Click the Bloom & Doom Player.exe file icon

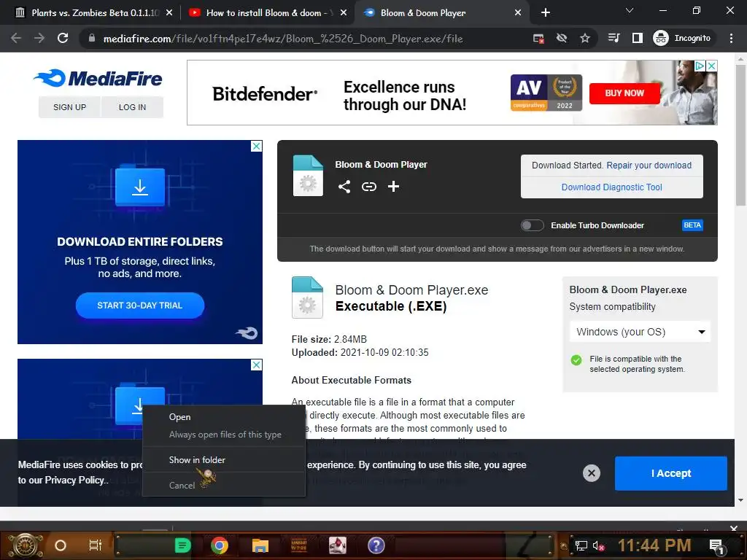pos(307,297)
